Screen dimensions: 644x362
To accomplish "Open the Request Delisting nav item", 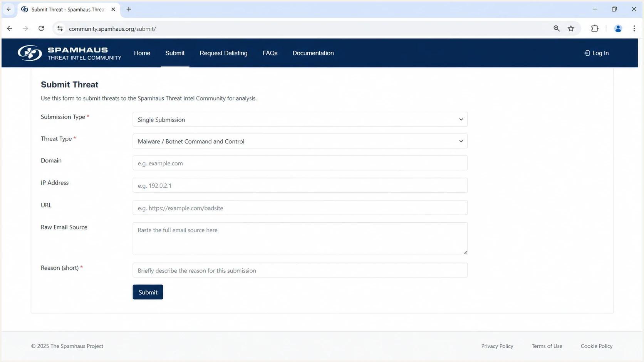I will pos(223,53).
